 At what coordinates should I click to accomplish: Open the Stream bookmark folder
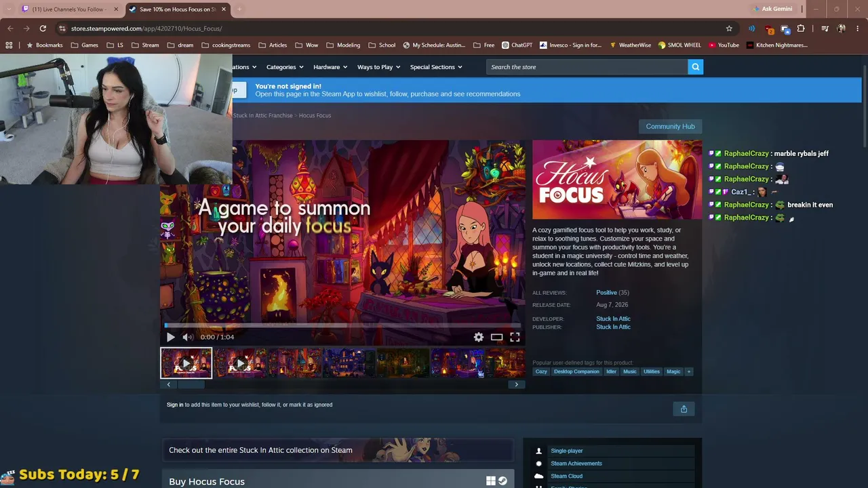click(145, 45)
